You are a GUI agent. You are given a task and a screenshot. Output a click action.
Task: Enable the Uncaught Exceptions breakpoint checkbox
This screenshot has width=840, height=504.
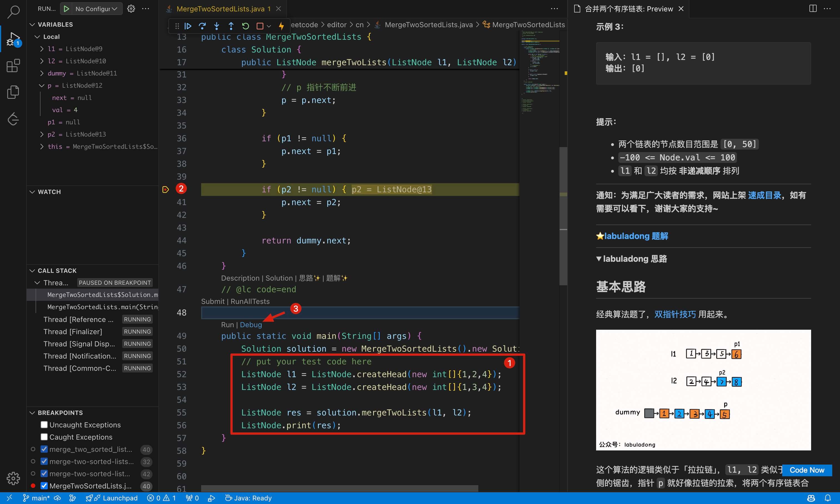[x=44, y=425]
